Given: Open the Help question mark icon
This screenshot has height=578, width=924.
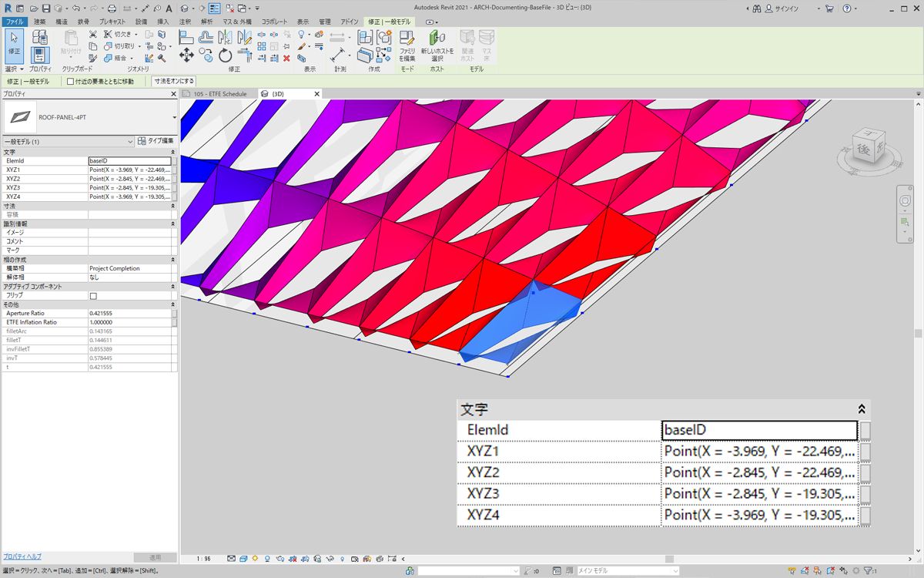Looking at the screenshot, I should pos(847,8).
